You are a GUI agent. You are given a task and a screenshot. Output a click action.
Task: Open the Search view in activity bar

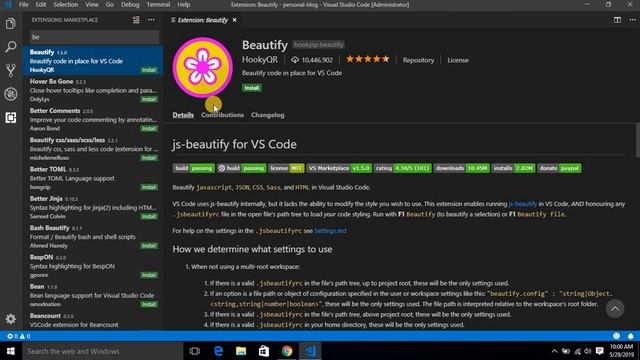(x=11, y=47)
